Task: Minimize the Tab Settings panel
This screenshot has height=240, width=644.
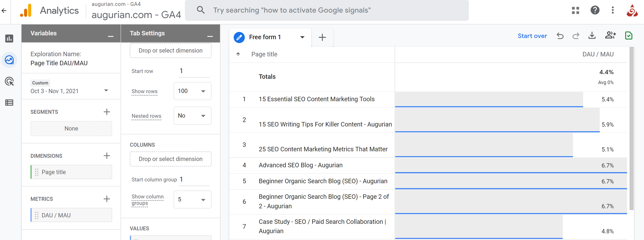Action: [x=210, y=36]
